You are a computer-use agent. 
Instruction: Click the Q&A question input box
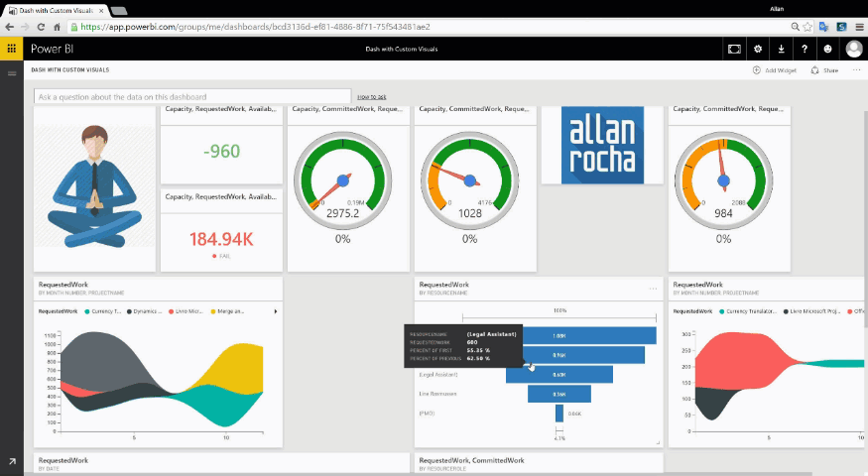pyautogui.click(x=192, y=97)
